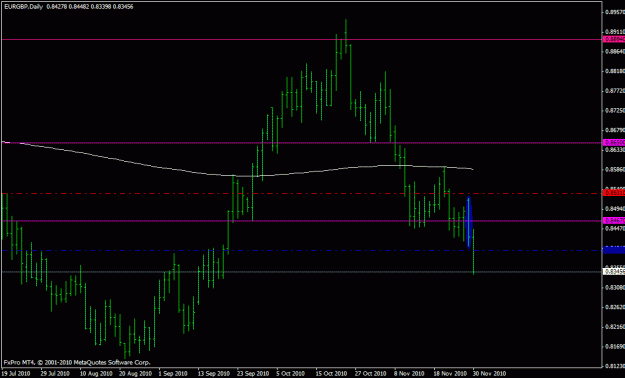Click the EURGBP,Daily chart title

coord(23,7)
